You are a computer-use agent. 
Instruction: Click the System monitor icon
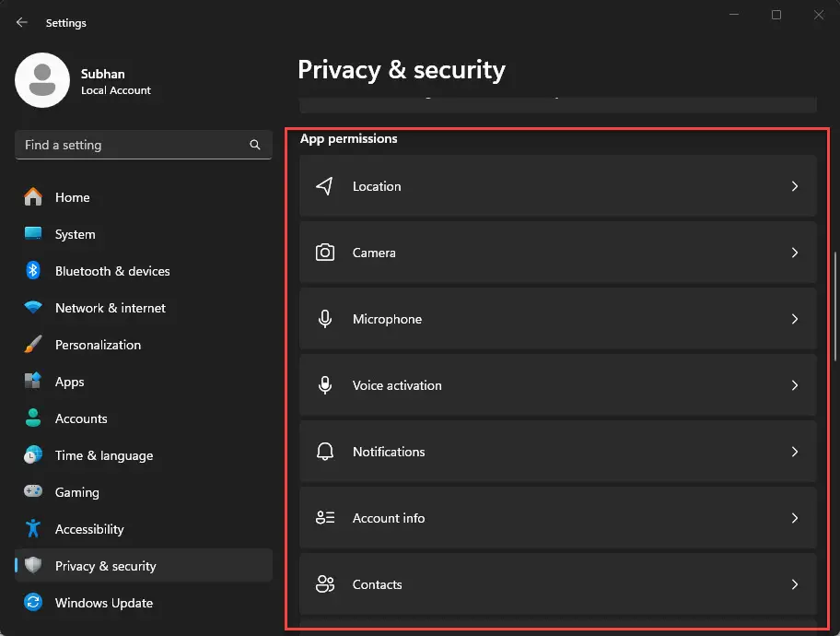(33, 233)
